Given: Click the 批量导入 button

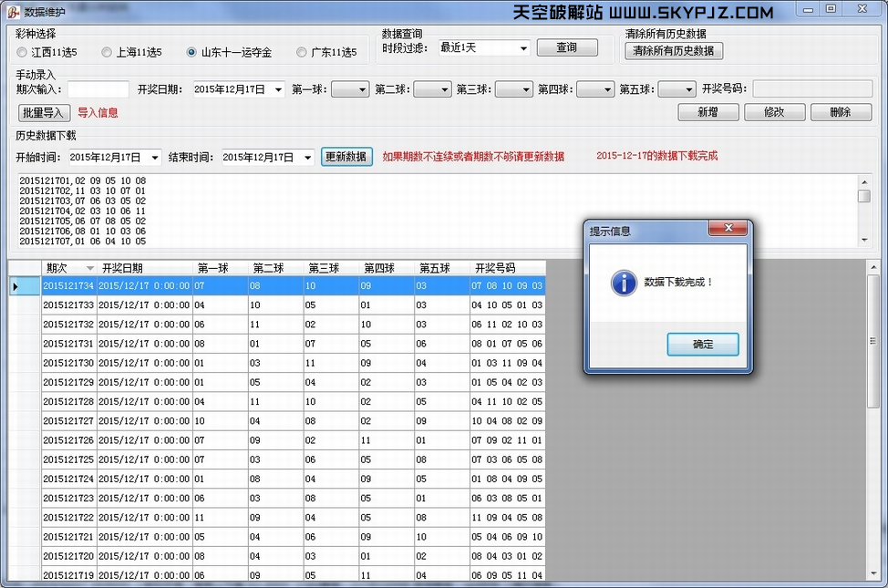Looking at the screenshot, I should pos(44,113).
